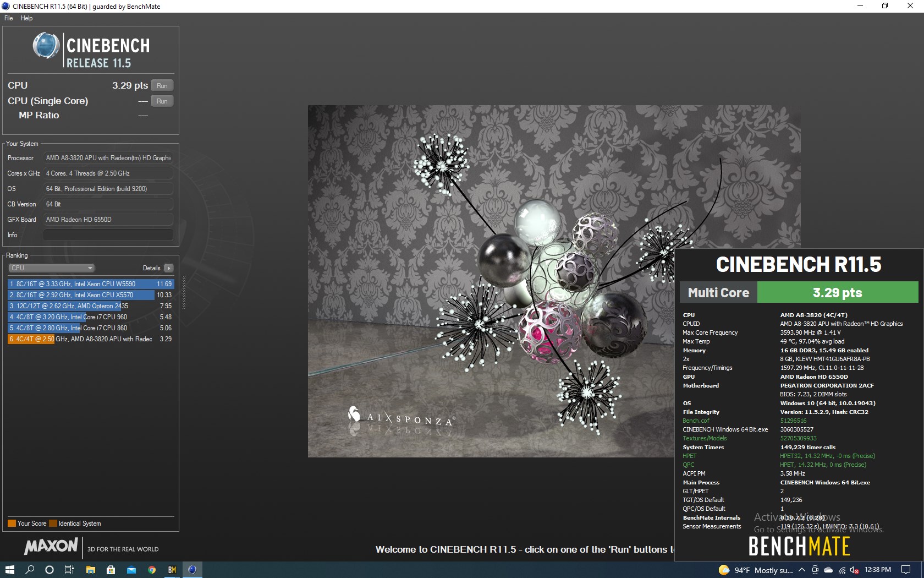
Task: Click into the Info input field
Action: (108, 235)
